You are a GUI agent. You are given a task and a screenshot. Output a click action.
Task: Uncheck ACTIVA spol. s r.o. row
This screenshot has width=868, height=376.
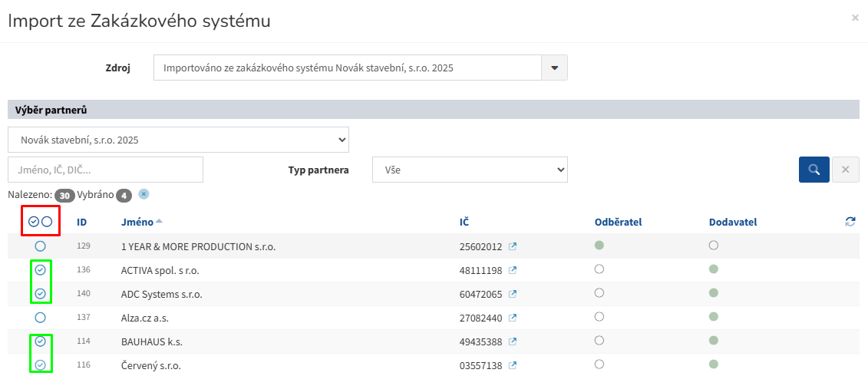pyautogui.click(x=41, y=270)
